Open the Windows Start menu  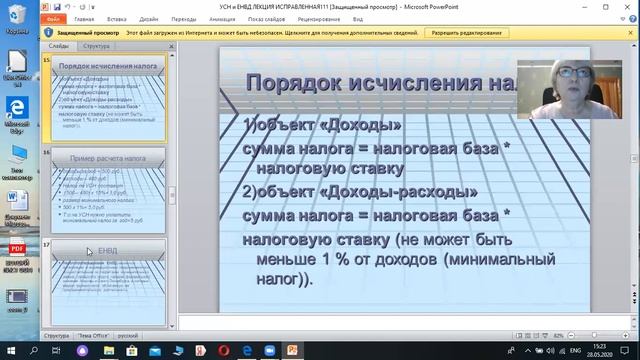pos(11,351)
